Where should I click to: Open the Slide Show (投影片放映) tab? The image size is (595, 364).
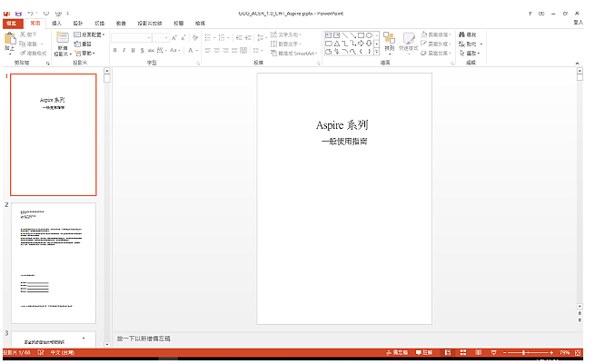pyautogui.click(x=150, y=23)
